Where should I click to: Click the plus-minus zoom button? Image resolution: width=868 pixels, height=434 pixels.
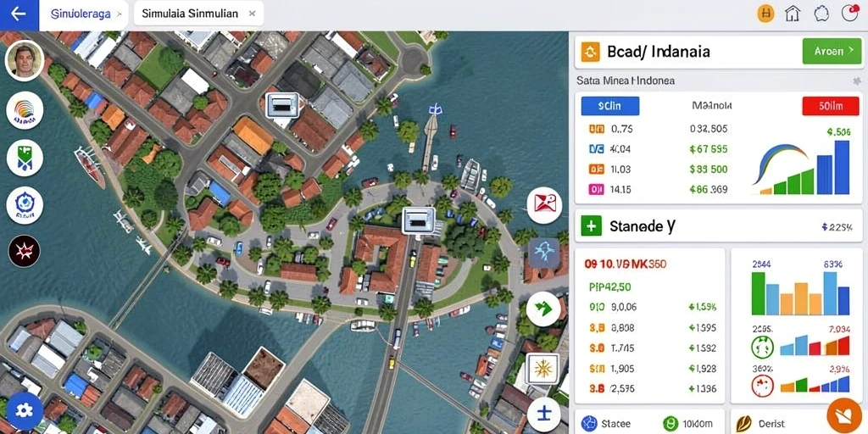pyautogui.click(x=544, y=413)
